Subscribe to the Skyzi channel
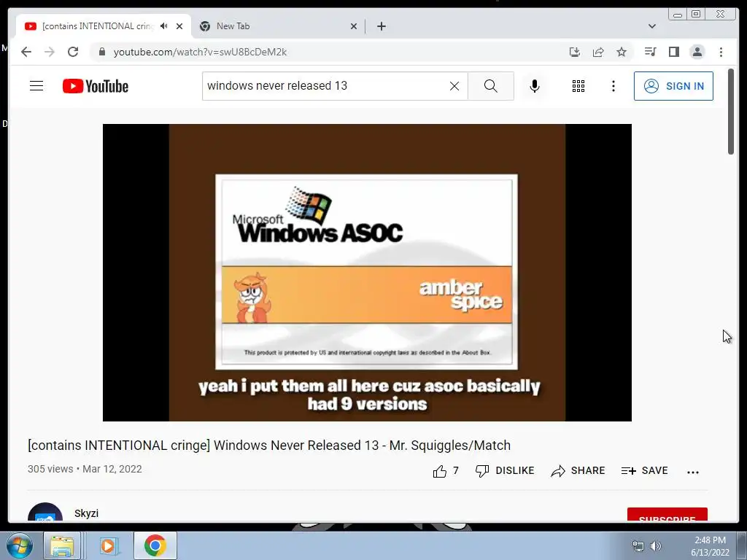 click(x=667, y=515)
